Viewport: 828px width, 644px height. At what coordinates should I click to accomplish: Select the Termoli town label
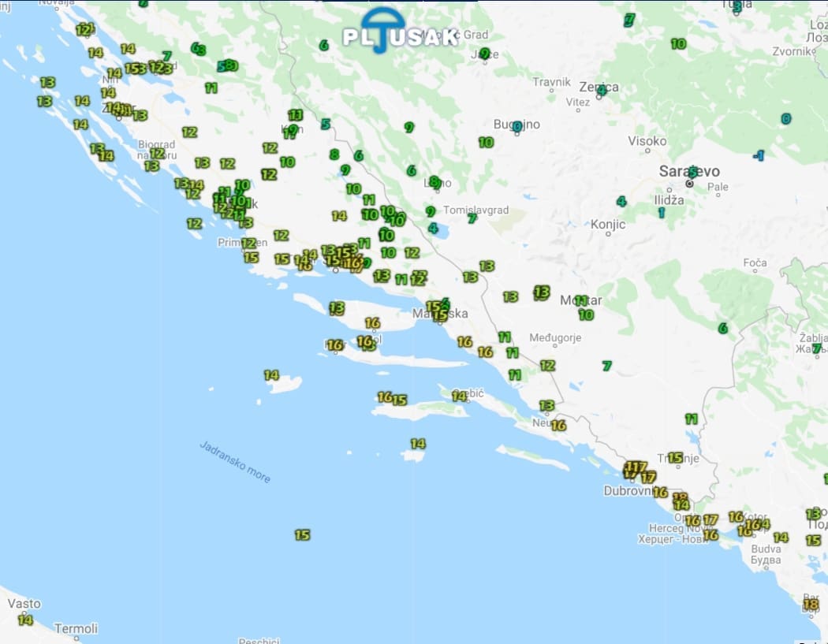76,628
